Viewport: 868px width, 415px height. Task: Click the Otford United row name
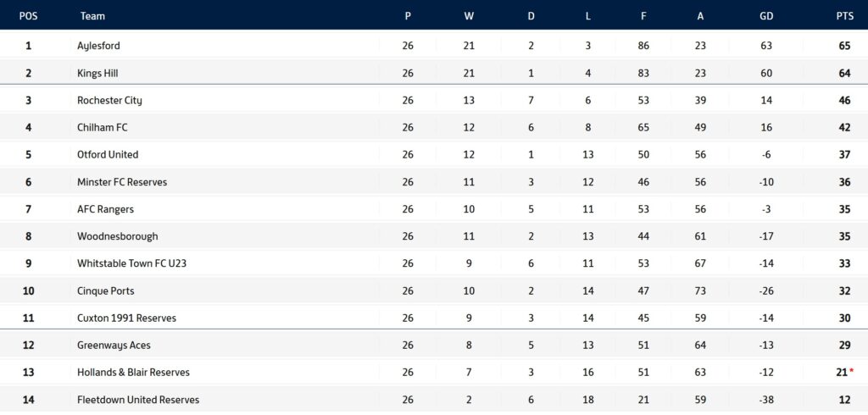[x=108, y=154]
